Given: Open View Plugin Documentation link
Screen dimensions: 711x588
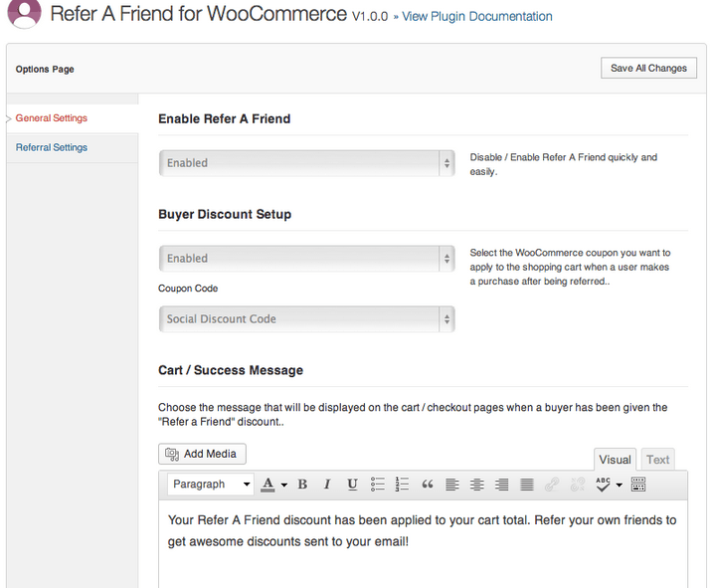Looking at the screenshot, I should (x=477, y=16).
